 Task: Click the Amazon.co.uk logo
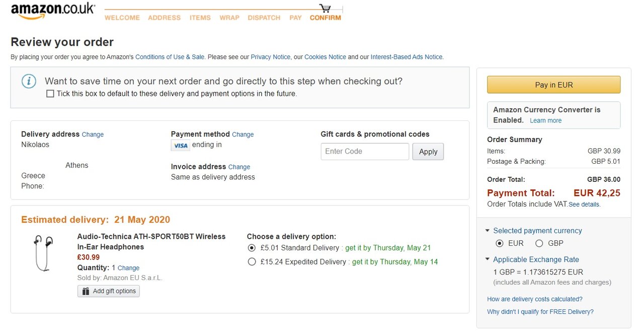click(53, 11)
